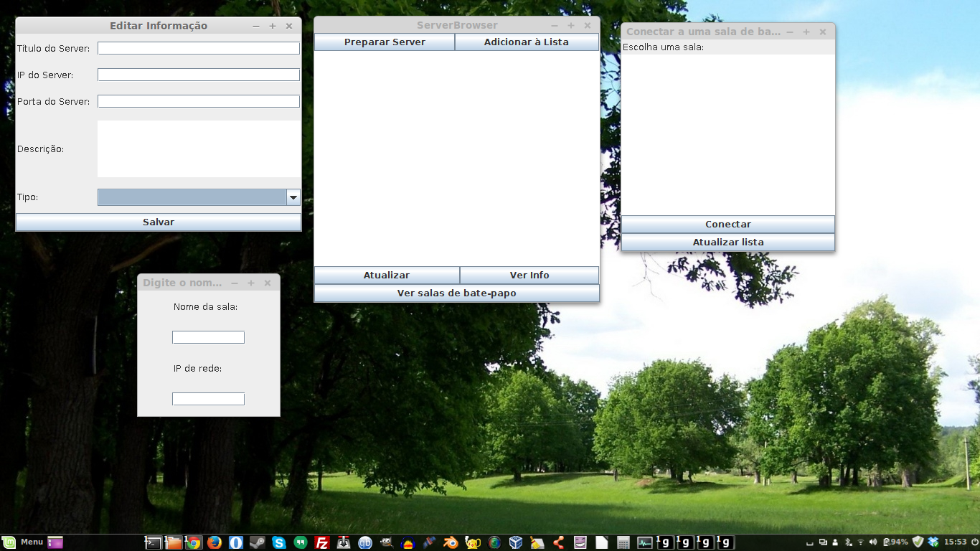This screenshot has width=980, height=551.
Task: Launch VirtualBox from the panel
Action: coord(515,542)
